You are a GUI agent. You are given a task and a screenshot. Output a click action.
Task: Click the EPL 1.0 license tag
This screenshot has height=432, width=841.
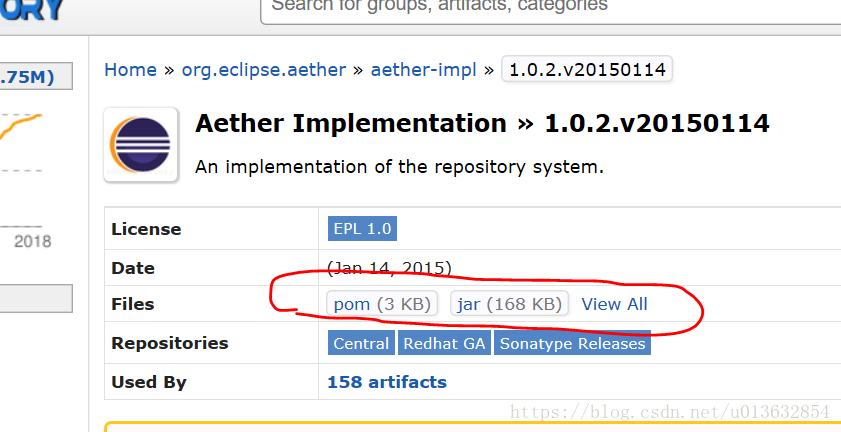coord(362,229)
